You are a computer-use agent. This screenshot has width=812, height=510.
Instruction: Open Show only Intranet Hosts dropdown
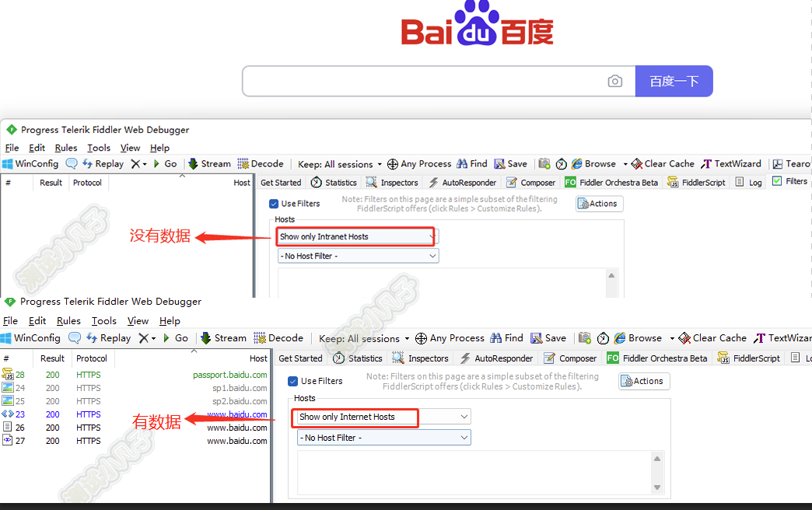pyautogui.click(x=358, y=236)
